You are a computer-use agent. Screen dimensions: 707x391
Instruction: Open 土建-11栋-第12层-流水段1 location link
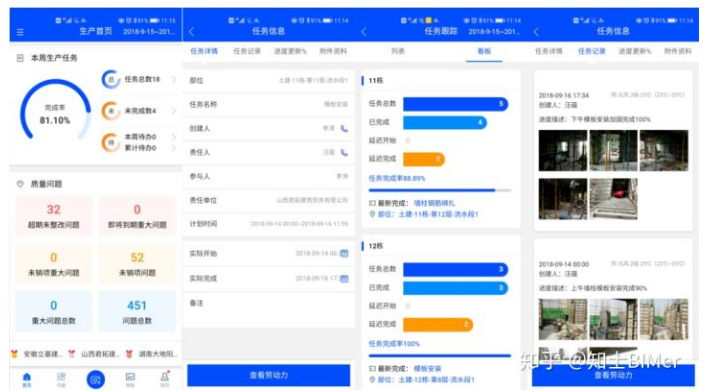click(x=438, y=214)
